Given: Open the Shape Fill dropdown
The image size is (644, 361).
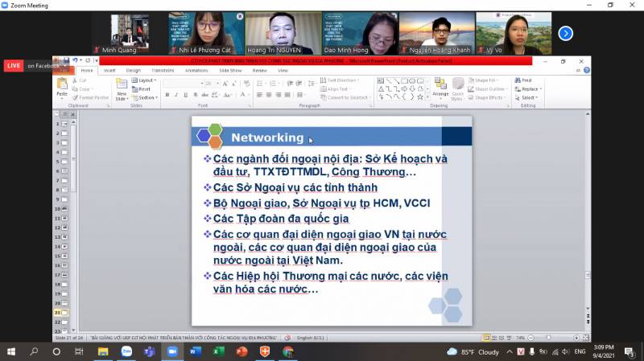Looking at the screenshot, I should 487,80.
